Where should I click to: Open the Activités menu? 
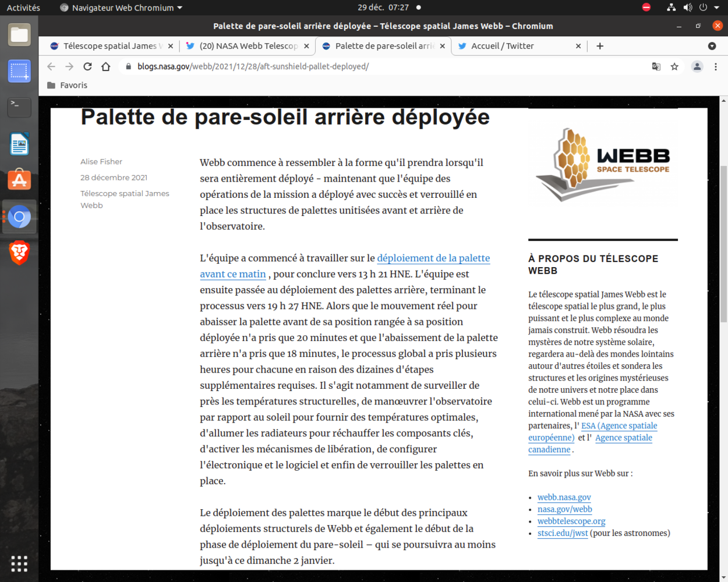click(x=23, y=8)
